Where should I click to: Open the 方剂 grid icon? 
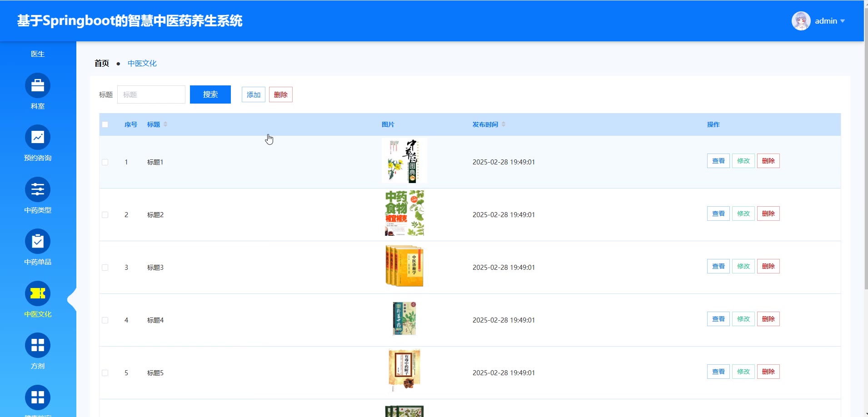[x=38, y=345]
